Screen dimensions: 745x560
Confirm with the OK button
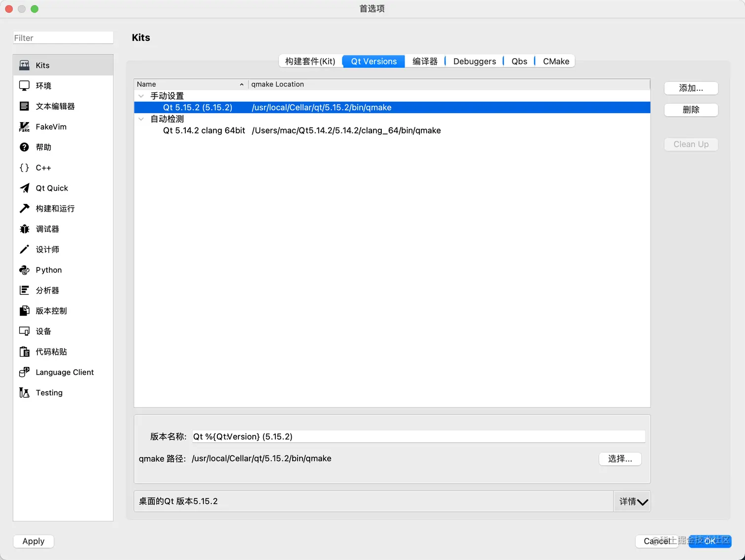point(710,541)
